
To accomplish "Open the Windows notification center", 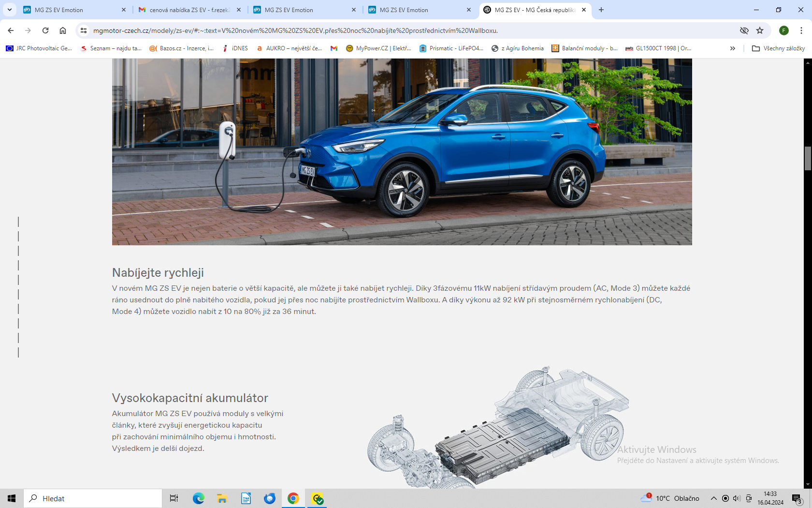I will pyautogui.click(x=797, y=498).
